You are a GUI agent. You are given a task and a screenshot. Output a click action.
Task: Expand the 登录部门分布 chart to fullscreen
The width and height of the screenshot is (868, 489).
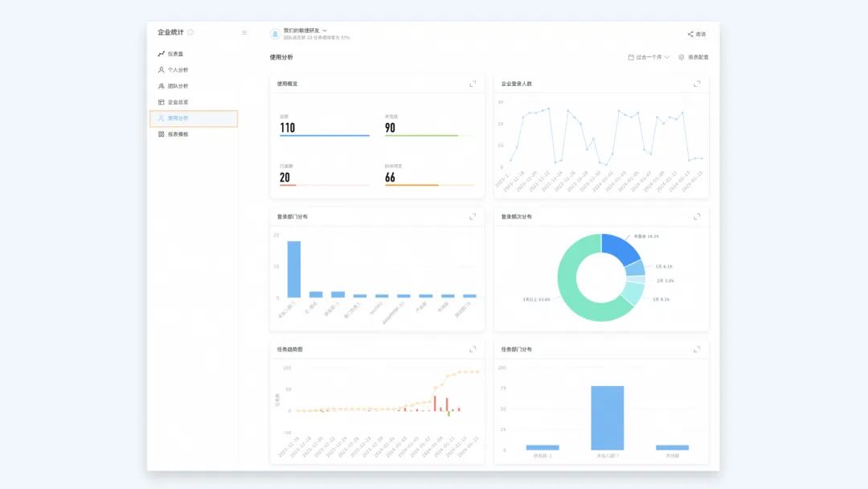(473, 216)
